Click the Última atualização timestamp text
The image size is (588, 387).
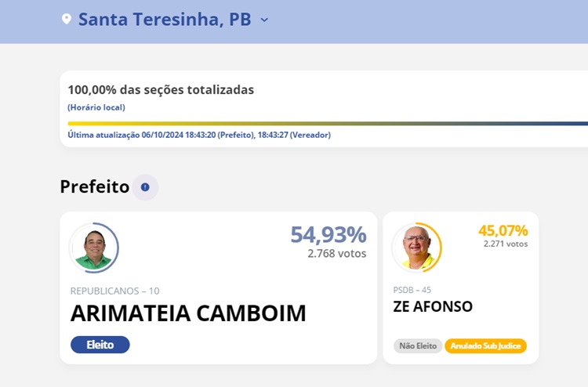tap(199, 135)
